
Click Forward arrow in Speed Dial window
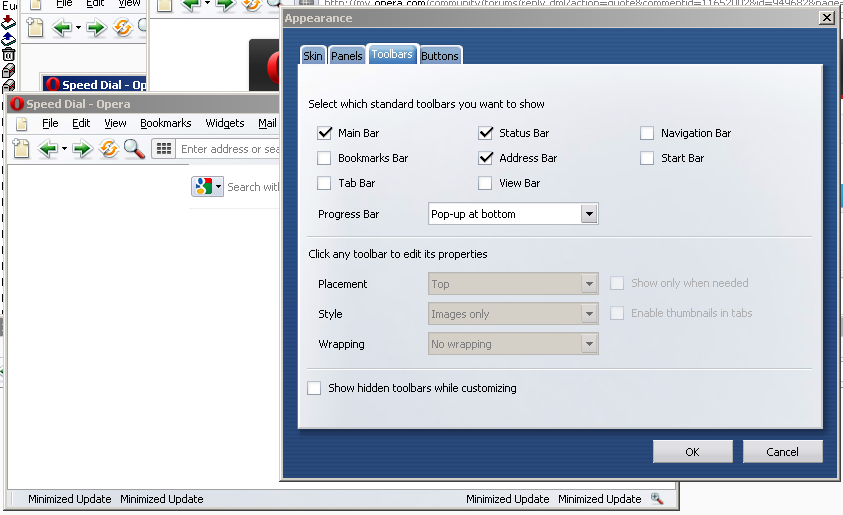[x=82, y=148]
